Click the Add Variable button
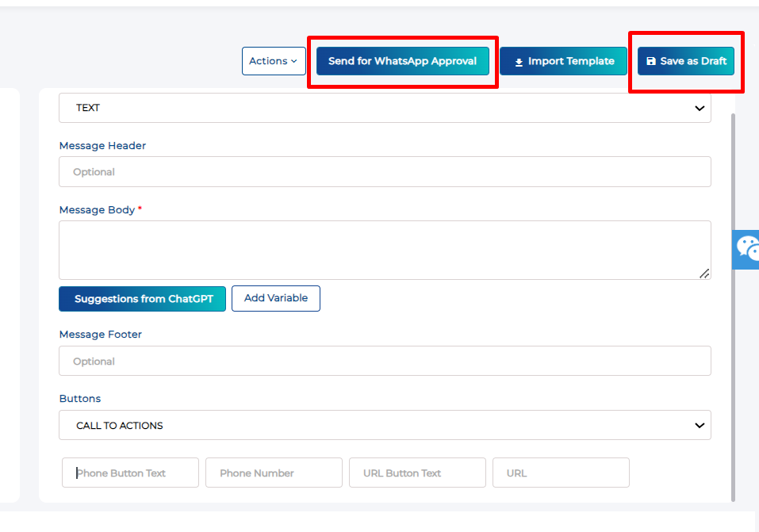Viewport: 759px width, 532px height. pos(276,298)
